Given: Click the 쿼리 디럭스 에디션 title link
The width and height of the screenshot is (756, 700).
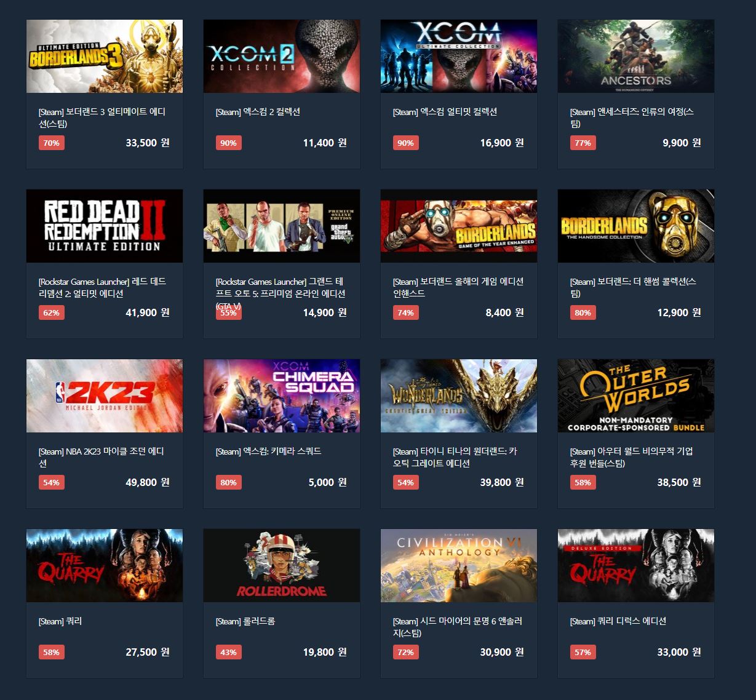Looking at the screenshot, I should point(618,621).
